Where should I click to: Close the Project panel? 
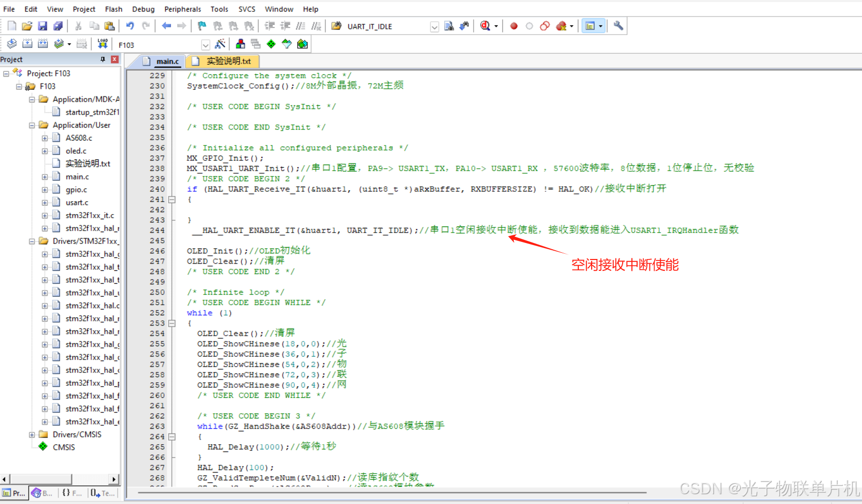coord(115,59)
